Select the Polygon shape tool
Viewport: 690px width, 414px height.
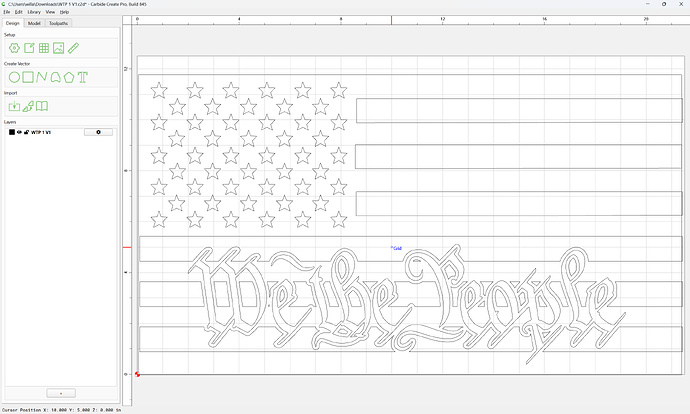coord(69,77)
